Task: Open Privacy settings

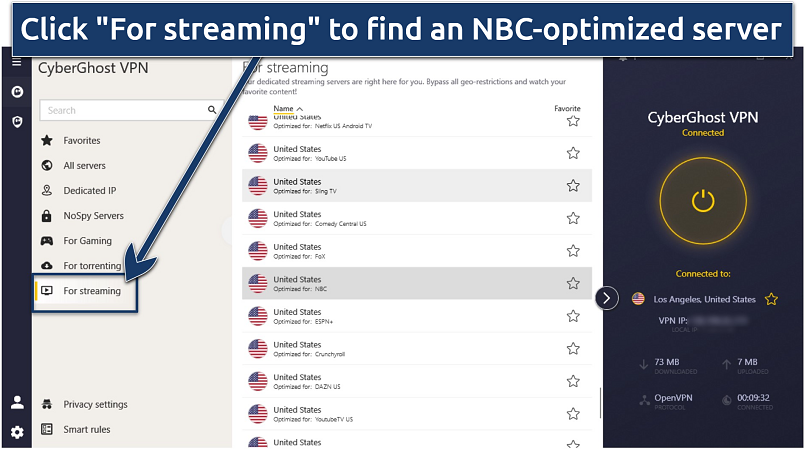Action: pyautogui.click(x=95, y=405)
